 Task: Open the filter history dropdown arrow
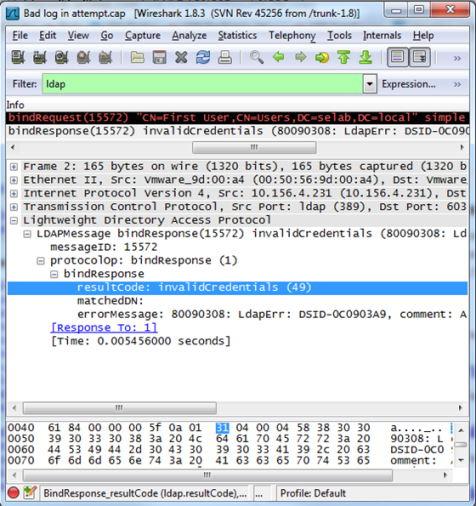point(370,84)
